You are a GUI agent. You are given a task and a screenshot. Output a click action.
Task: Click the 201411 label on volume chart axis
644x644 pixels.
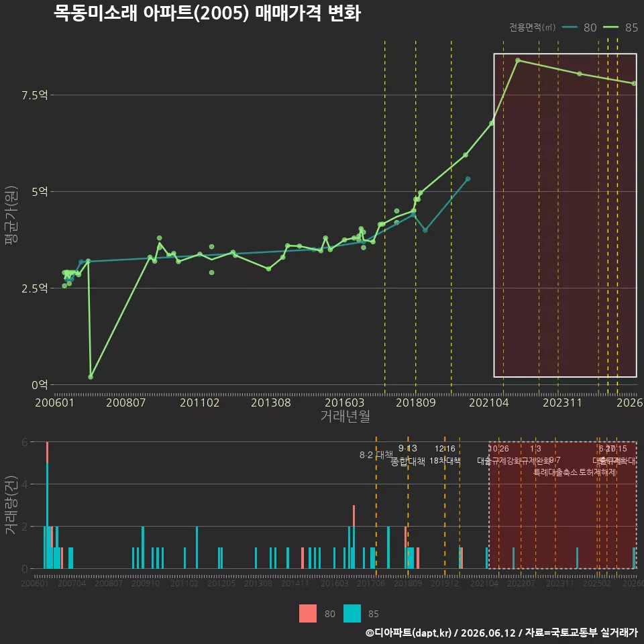click(295, 583)
